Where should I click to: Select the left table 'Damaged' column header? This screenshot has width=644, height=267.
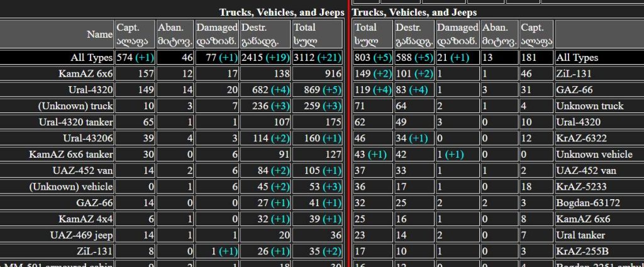point(217,34)
